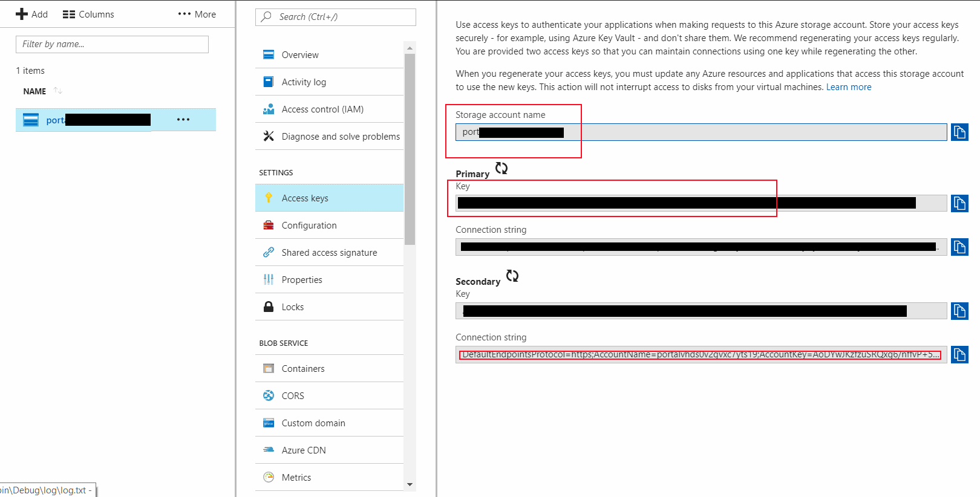980x497 pixels.
Task: Open Custom domain settings
Action: [329, 423]
